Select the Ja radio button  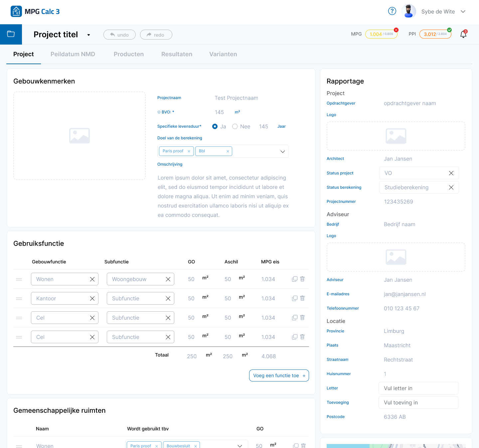215,126
